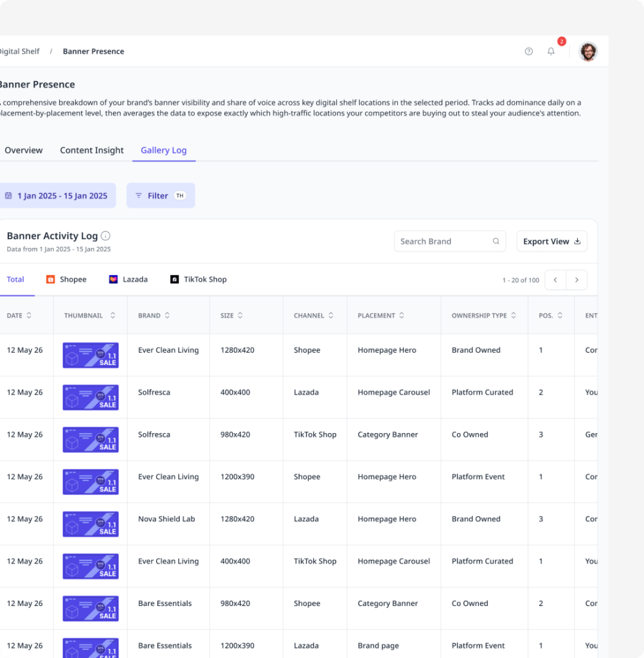Open the date range picker 1 Jan 2025
Viewport: 644px width, 658px height.
[57, 195]
